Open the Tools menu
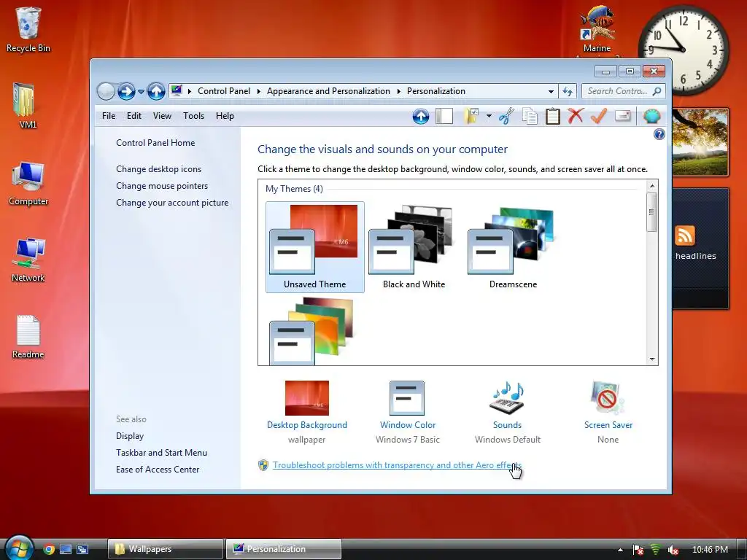 tap(193, 116)
